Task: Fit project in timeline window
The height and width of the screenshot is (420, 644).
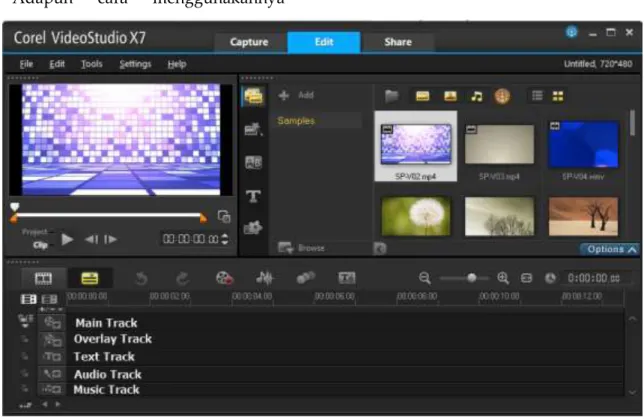Action: tap(526, 278)
